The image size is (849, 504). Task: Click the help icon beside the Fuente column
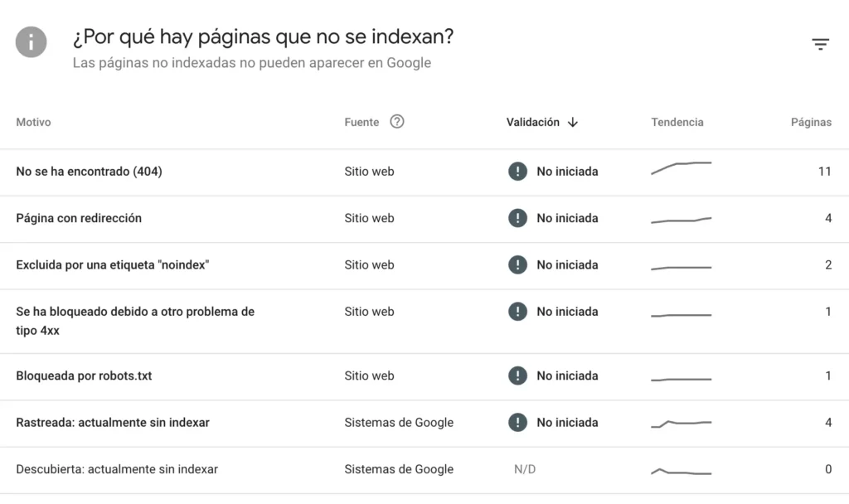tap(396, 121)
